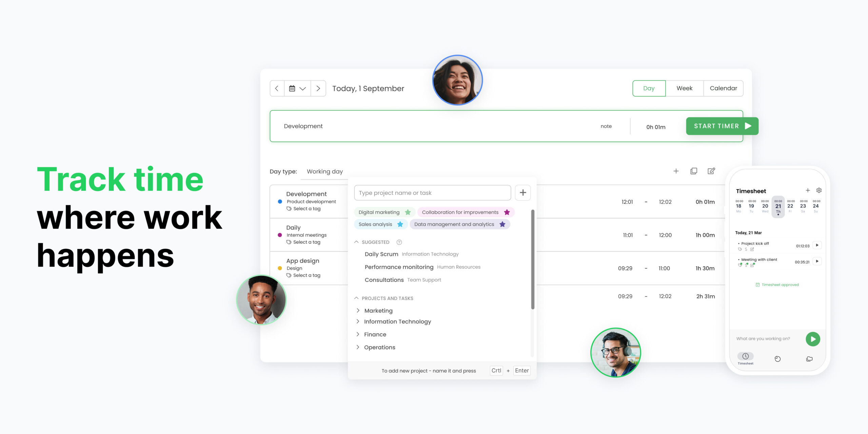868x434 pixels.
Task: Add a new time entry plus icon
Action: pos(676,171)
